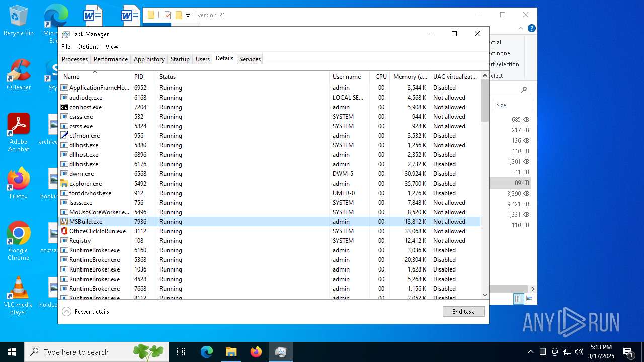644x362 pixels.
Task: Open File Explorer help icon
Action: click(532, 28)
